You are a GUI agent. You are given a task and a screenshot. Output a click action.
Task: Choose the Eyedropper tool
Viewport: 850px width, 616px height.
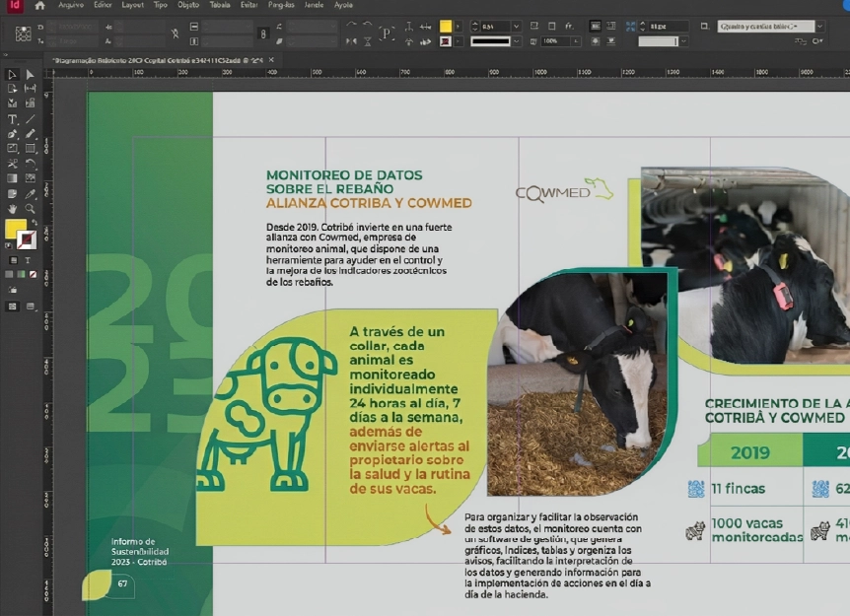[x=30, y=194]
